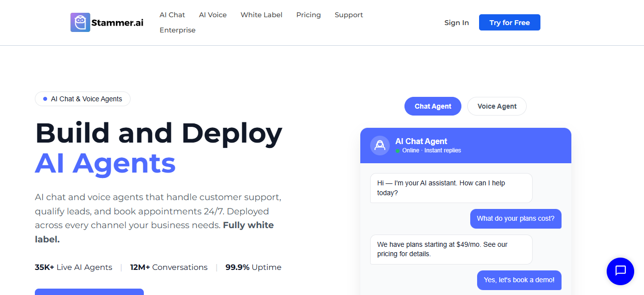The height and width of the screenshot is (295, 644).
Task: Click the AI Chat Agent avatar icon
Action: click(379, 146)
